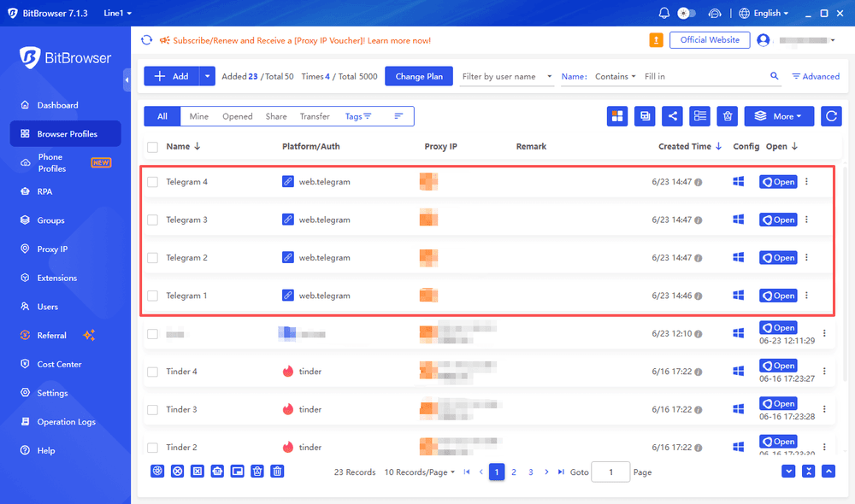Open Telegram 3 row three-dot menu
Image resolution: width=855 pixels, height=504 pixels.
click(x=806, y=220)
